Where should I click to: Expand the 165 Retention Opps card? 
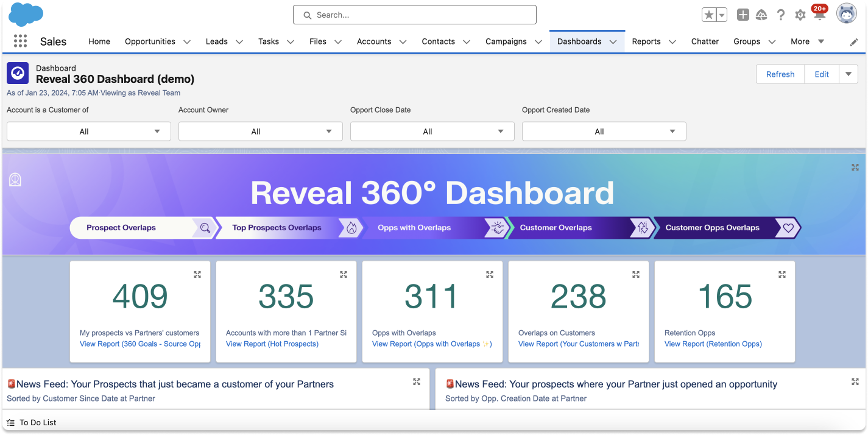pos(782,274)
